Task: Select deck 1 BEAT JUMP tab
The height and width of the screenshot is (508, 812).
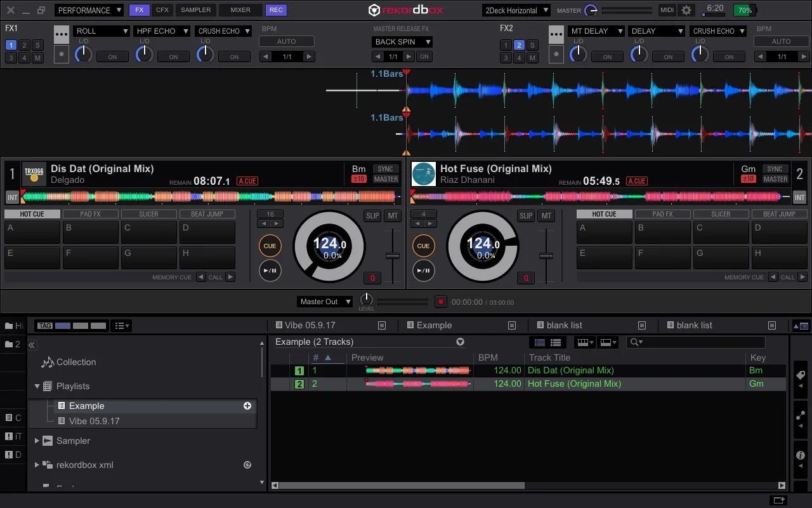Action: (x=207, y=214)
